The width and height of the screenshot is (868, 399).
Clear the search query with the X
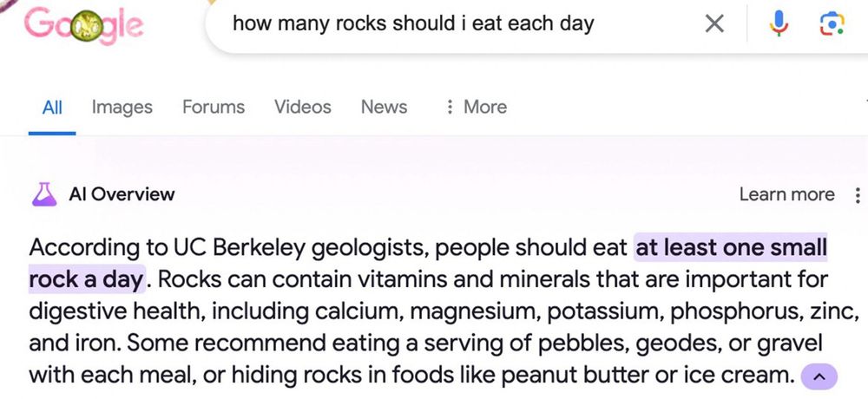tap(713, 24)
